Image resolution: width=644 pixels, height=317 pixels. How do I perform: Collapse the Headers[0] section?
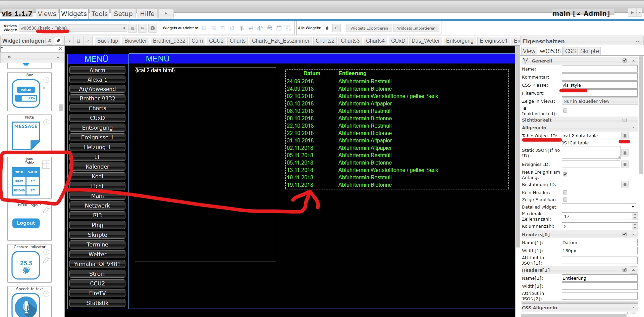point(633,234)
